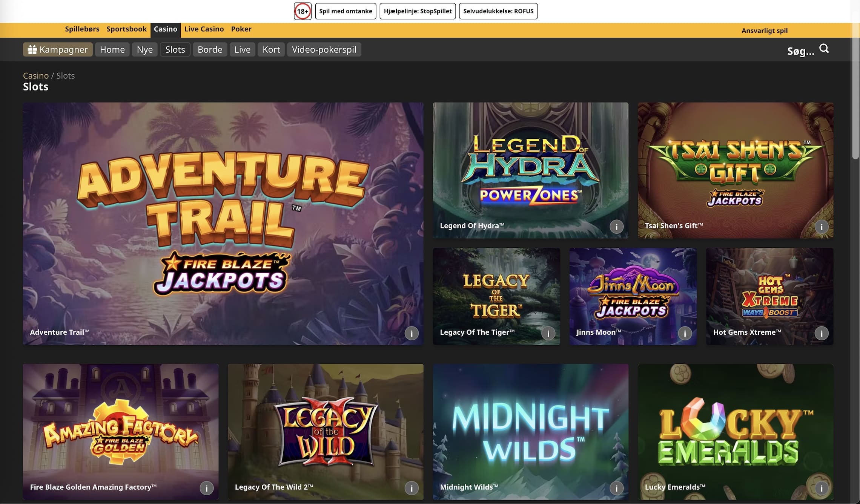Click the 18+ age restriction badge
Screen dimensions: 860x504
point(303,11)
